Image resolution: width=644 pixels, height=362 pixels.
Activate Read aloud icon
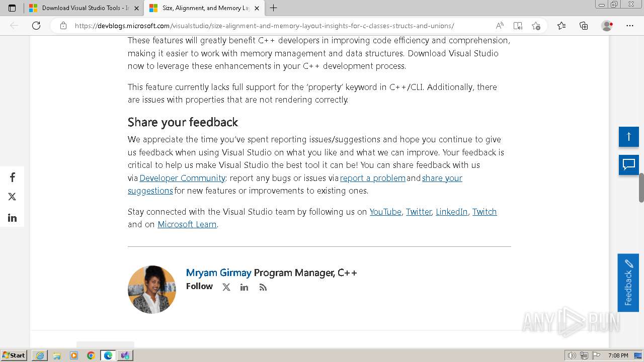[500, 26]
